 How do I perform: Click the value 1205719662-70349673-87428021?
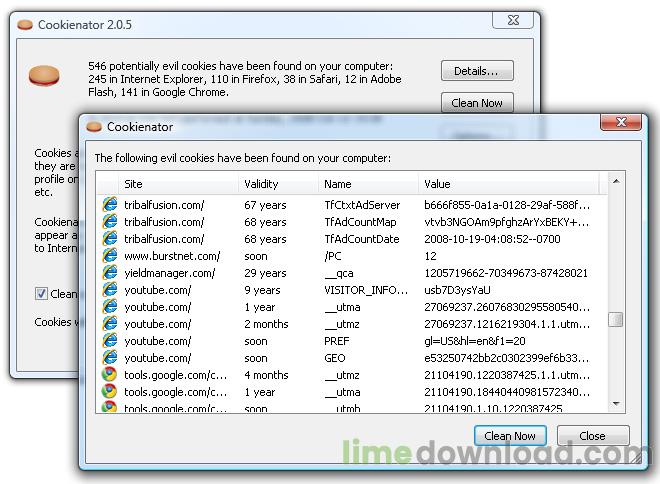tap(506, 273)
